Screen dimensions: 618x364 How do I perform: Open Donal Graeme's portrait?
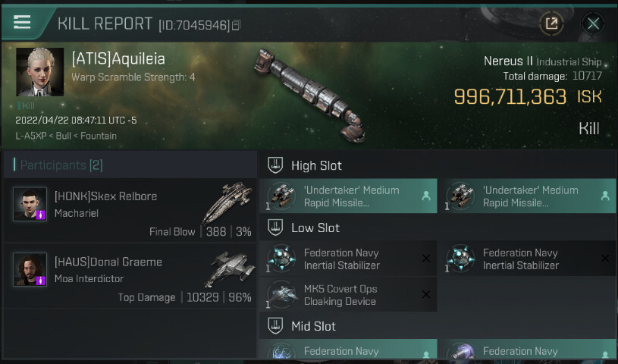[x=30, y=270]
